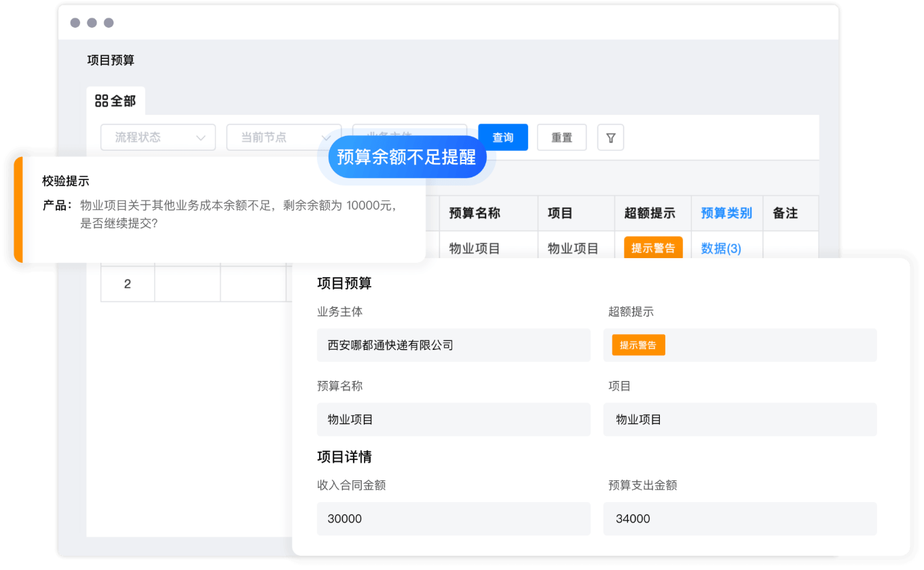Click the 预算名称 field showing 物业项目
Viewport: 924px width, 570px height.
[454, 419]
